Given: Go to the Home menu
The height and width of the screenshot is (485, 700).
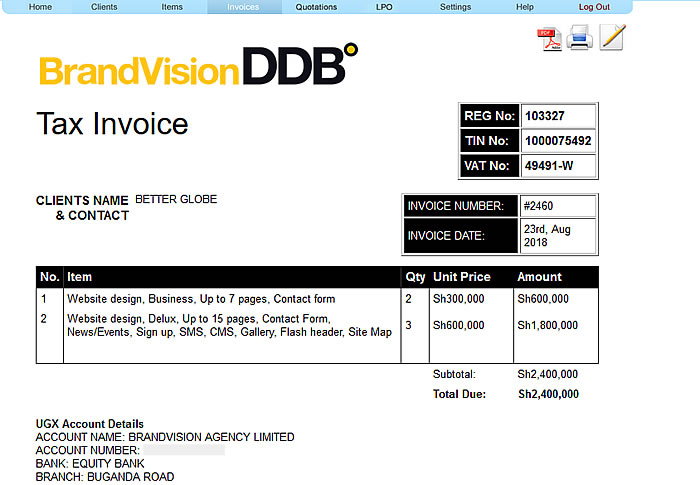Looking at the screenshot, I should pyautogui.click(x=40, y=7).
